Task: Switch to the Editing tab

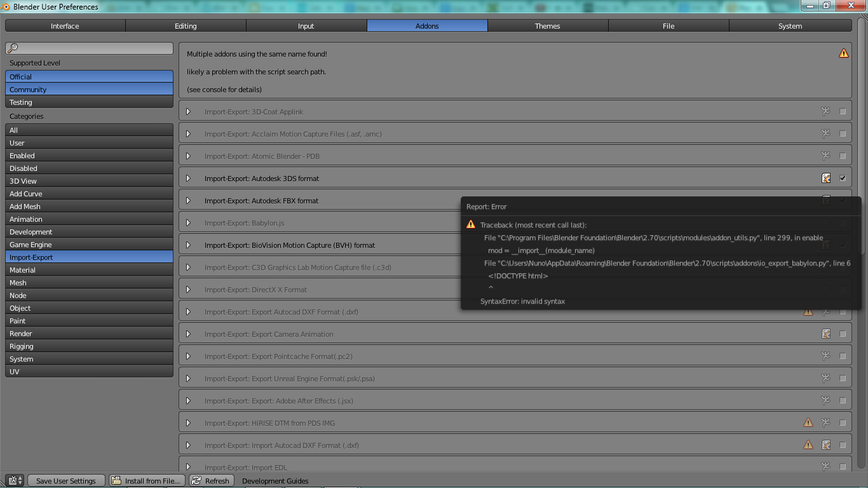Action: tap(186, 26)
